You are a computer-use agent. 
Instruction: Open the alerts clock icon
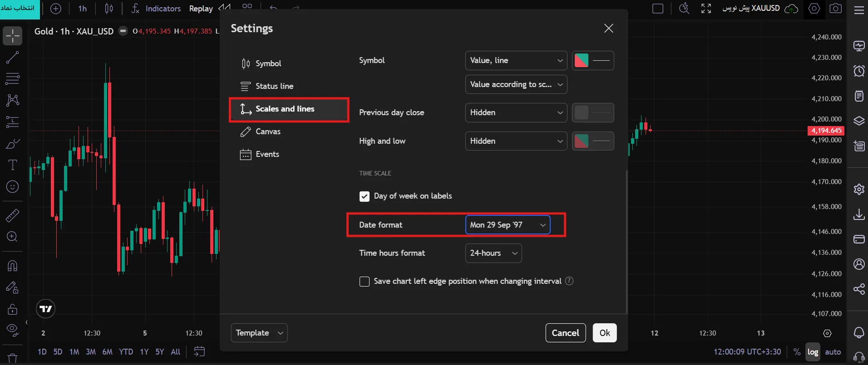859,71
